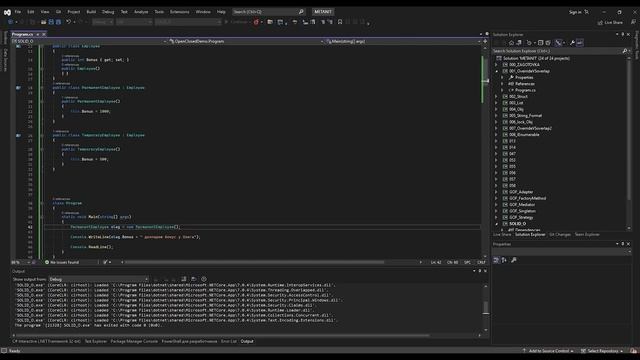Image resolution: width=640 pixels, height=360 pixels.
Task: Click Home icon in Solution Explorer toolbar
Action: pos(511,42)
